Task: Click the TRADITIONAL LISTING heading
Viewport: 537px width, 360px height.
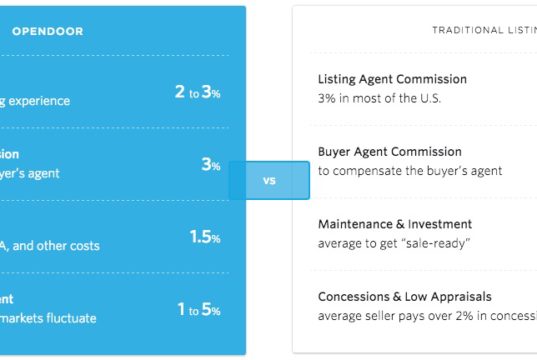Action: [484, 30]
